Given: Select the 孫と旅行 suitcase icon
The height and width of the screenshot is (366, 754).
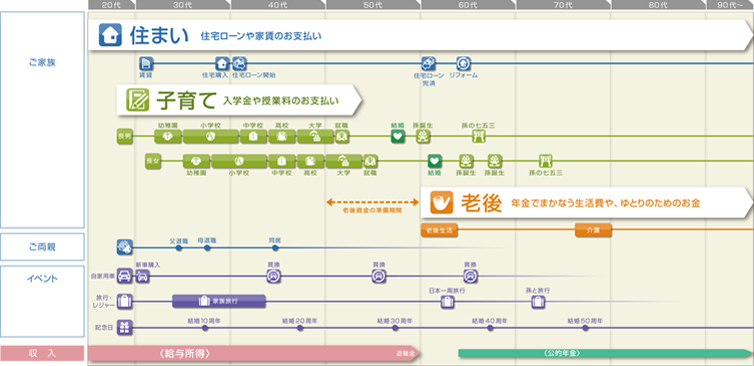Looking at the screenshot, I should point(538,302).
